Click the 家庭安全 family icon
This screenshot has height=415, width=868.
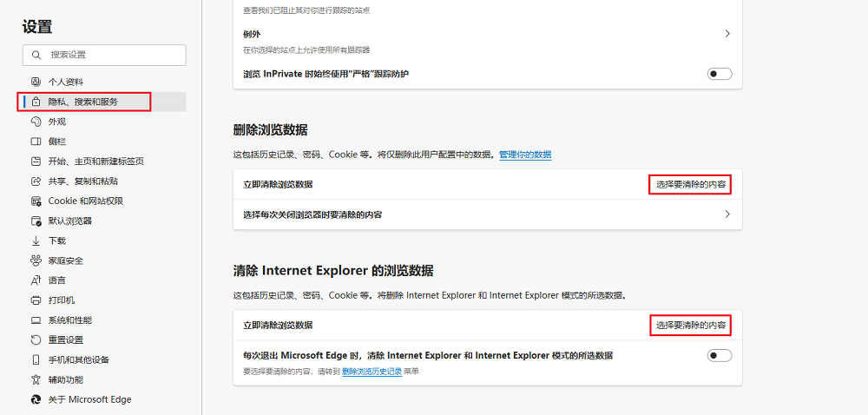[36, 260]
